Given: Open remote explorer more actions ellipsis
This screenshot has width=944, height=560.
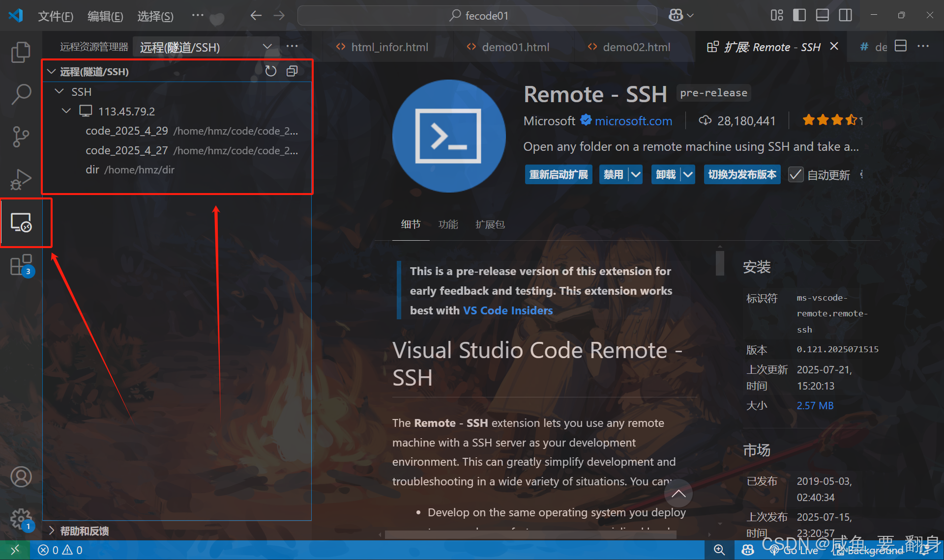Looking at the screenshot, I should (292, 46).
